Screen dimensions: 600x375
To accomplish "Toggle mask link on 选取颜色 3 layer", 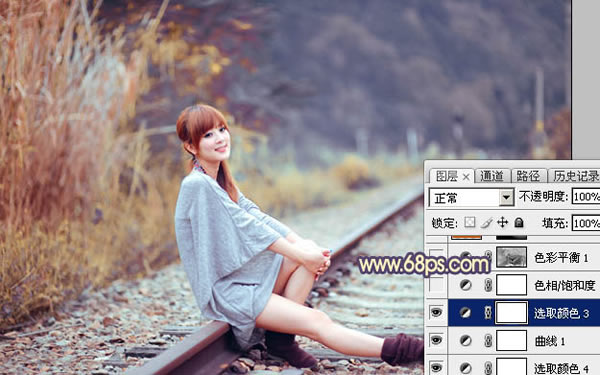I will pyautogui.click(x=488, y=313).
